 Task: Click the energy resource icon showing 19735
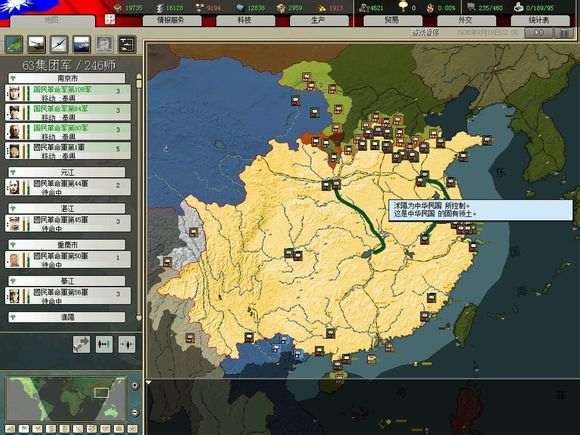[118, 7]
